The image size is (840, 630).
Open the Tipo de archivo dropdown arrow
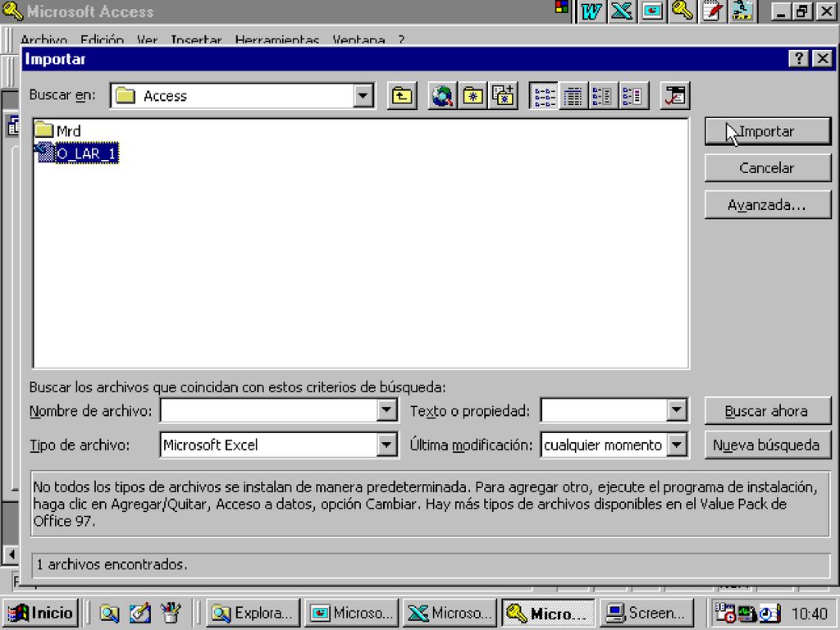coord(386,445)
